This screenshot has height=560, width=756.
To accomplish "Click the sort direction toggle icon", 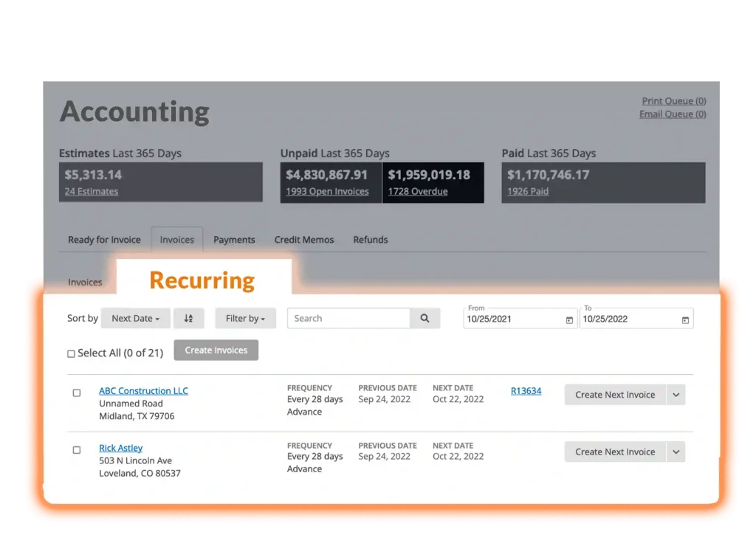I will (188, 318).
